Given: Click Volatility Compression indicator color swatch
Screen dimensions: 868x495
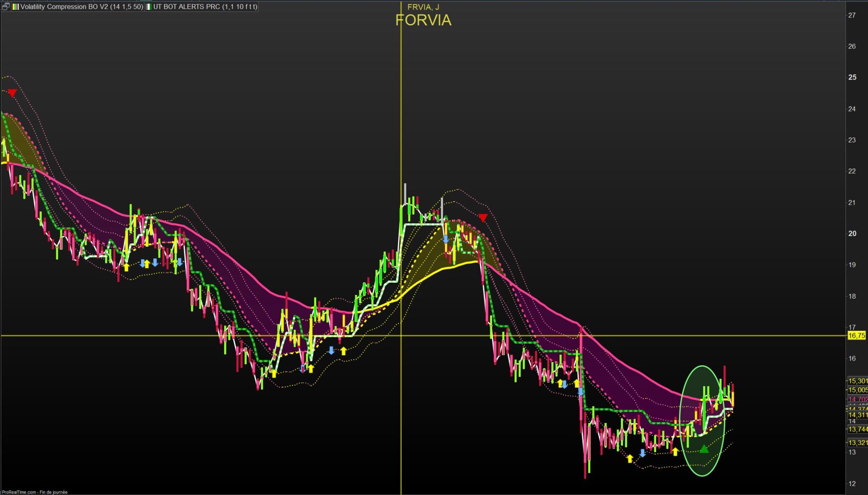Looking at the screenshot, I should click(x=15, y=7).
